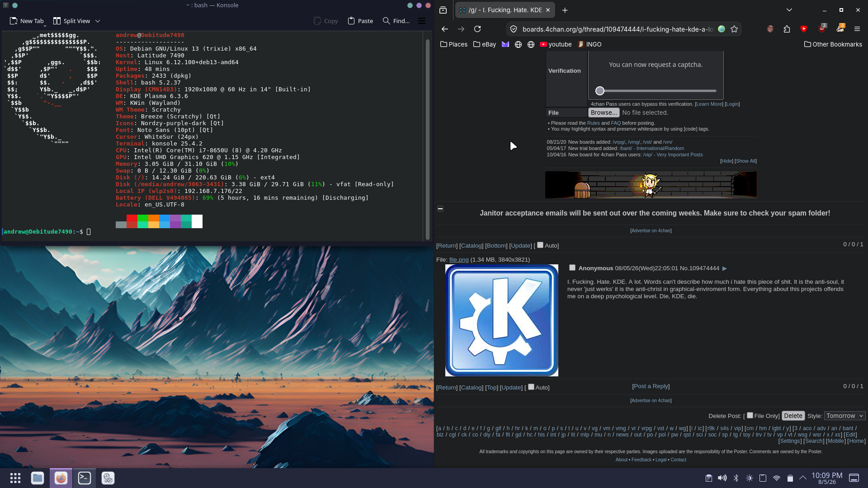This screenshot has width=868, height=488.
Task: Open the browser application menu
Action: tap(857, 29)
